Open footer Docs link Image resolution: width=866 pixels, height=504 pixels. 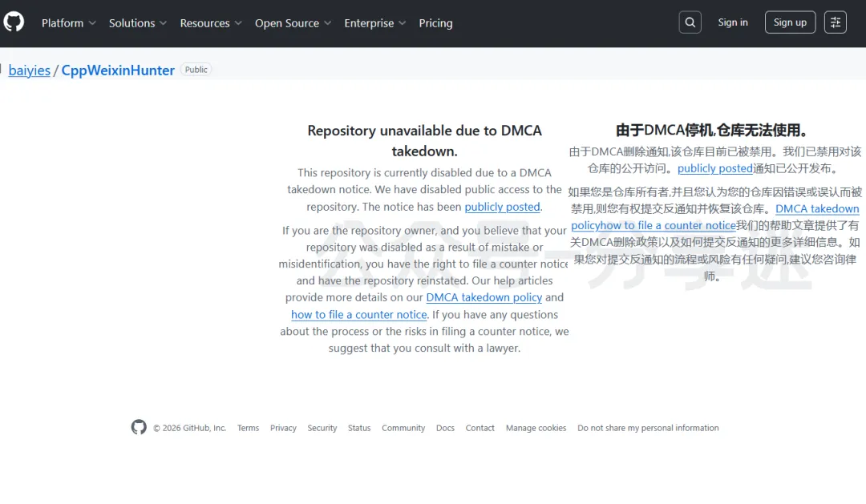coord(445,428)
